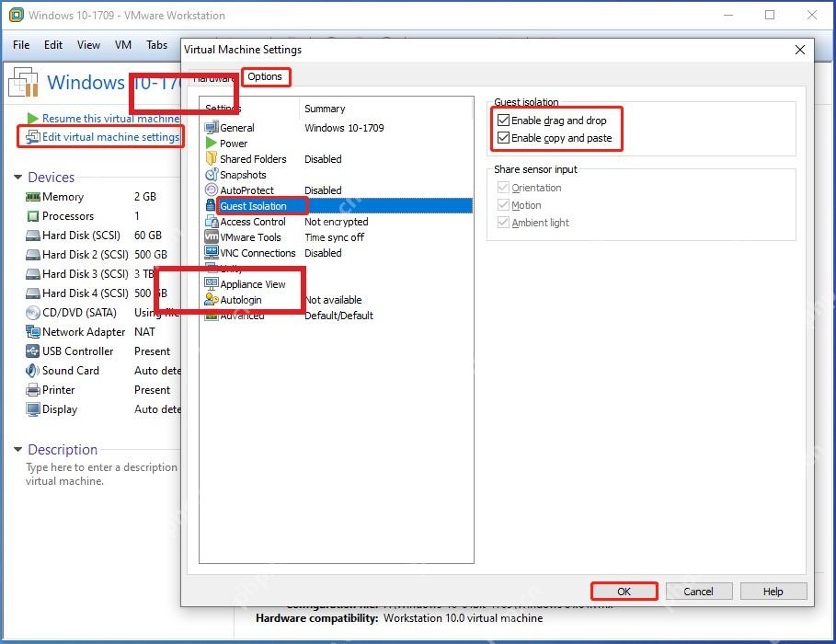Select the Shared Folders row
Image resolution: width=836 pixels, height=644 pixels.
click(x=338, y=159)
